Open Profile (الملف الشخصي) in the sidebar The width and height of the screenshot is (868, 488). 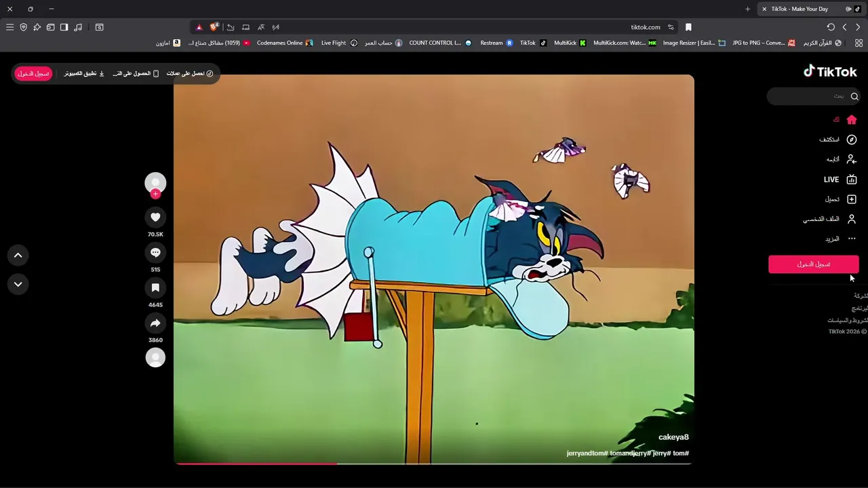pos(830,219)
